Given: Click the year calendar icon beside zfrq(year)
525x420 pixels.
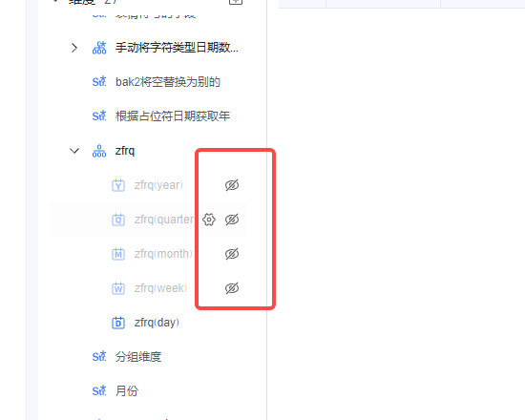Looking at the screenshot, I should click(118, 185).
